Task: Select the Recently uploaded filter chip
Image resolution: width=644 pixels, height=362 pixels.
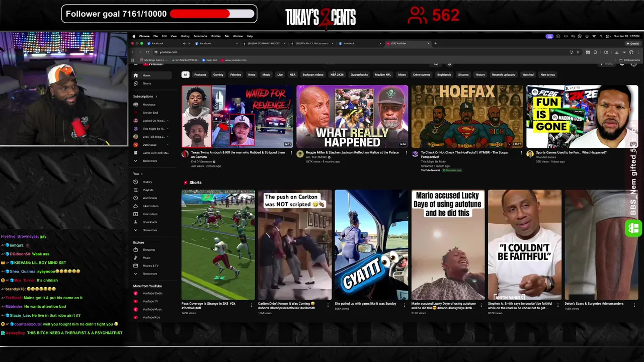Action: click(504, 75)
